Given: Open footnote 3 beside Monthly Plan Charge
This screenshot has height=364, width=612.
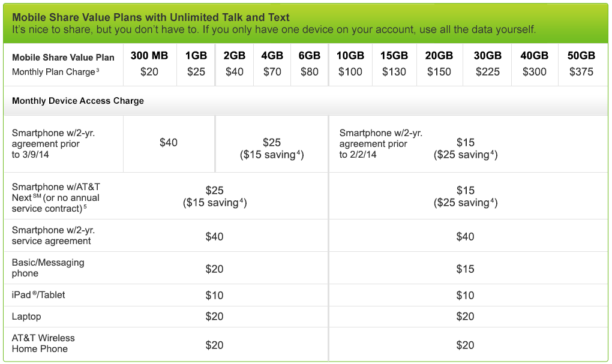Looking at the screenshot, I should click(x=97, y=71).
